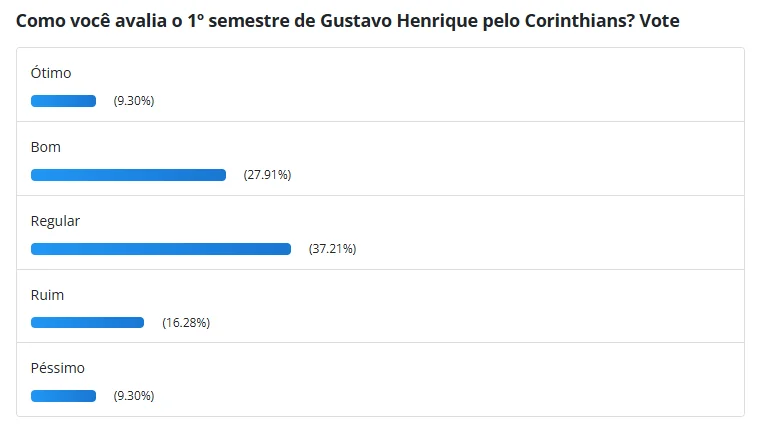Viewport: 757px width, 427px height.
Task: Click empty area of the Regular row
Action: (531, 233)
